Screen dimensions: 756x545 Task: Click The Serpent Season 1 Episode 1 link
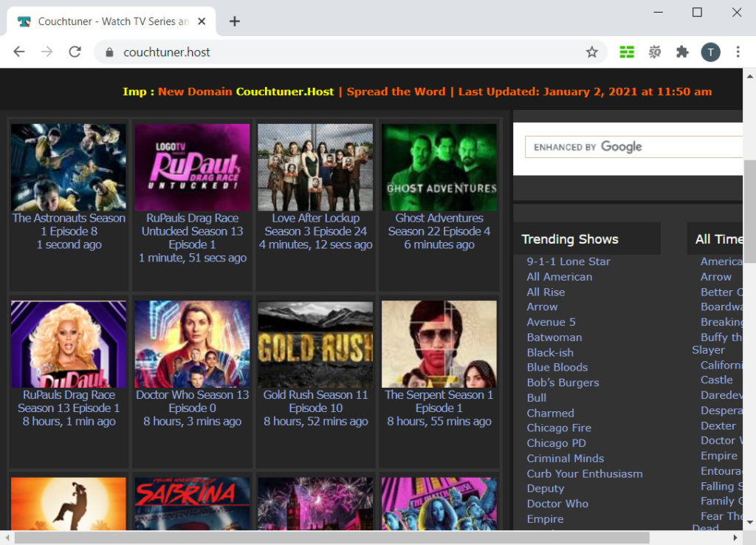point(439,401)
